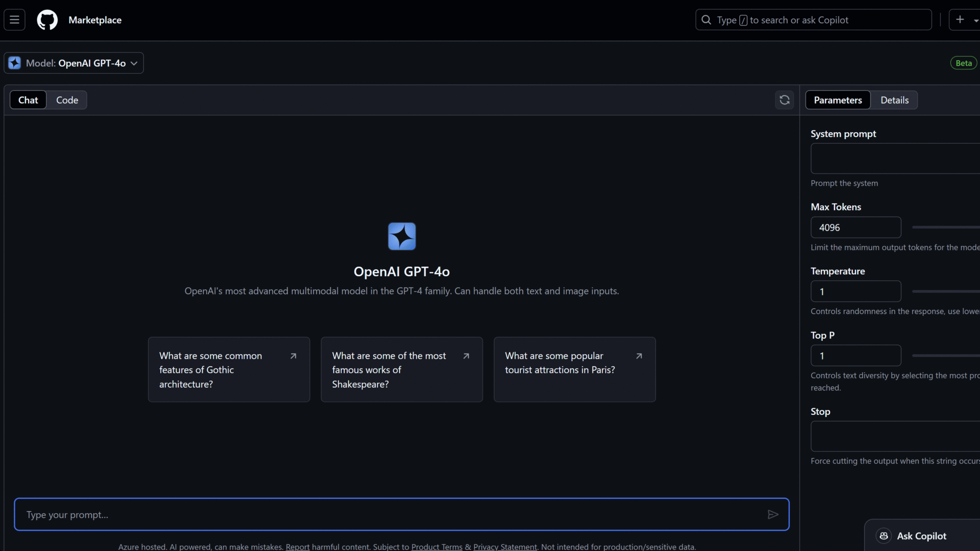Select the Parameters tab
The width and height of the screenshot is (980, 551).
tap(838, 100)
